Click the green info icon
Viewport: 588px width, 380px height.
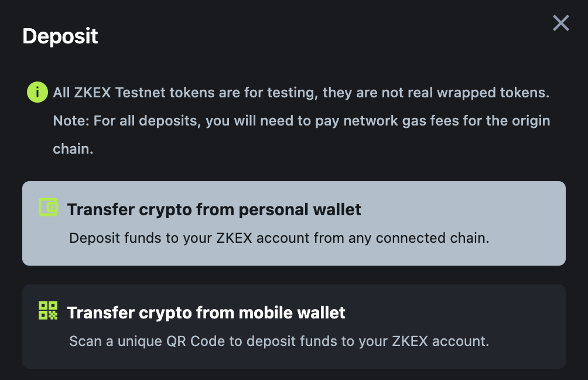pos(37,92)
